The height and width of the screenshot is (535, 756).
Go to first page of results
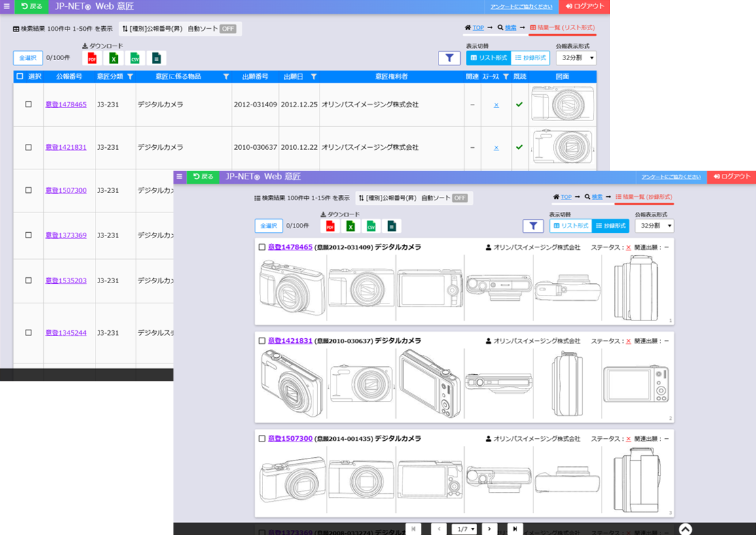tap(413, 528)
